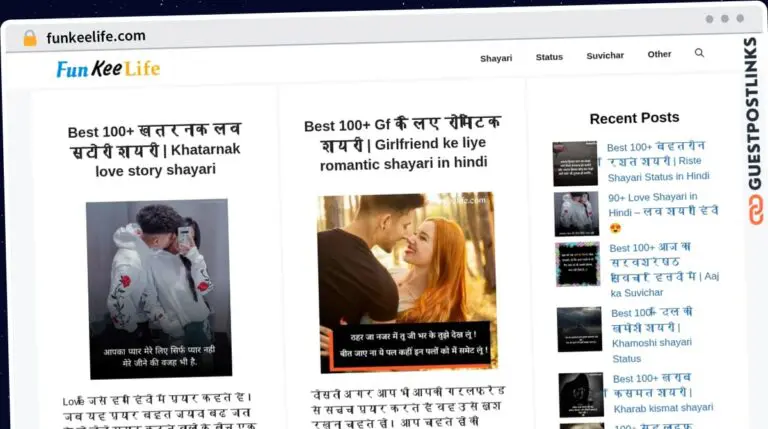Open the Shayari menu item
The width and height of the screenshot is (768, 429).
[495, 58]
